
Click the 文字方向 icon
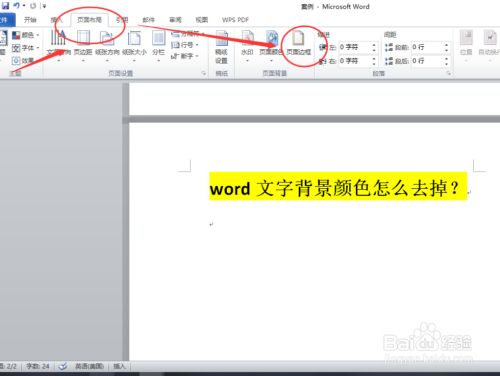(x=59, y=37)
